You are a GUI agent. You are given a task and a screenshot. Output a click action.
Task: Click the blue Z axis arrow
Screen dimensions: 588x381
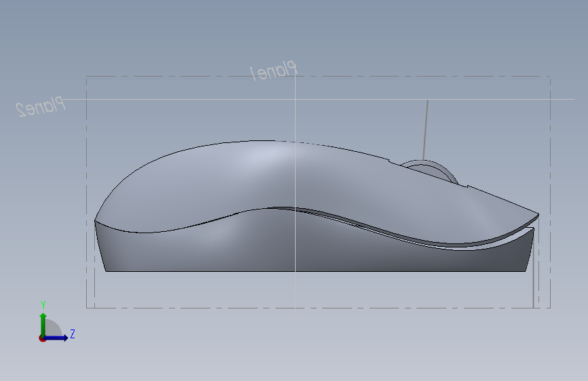[x=56, y=338]
